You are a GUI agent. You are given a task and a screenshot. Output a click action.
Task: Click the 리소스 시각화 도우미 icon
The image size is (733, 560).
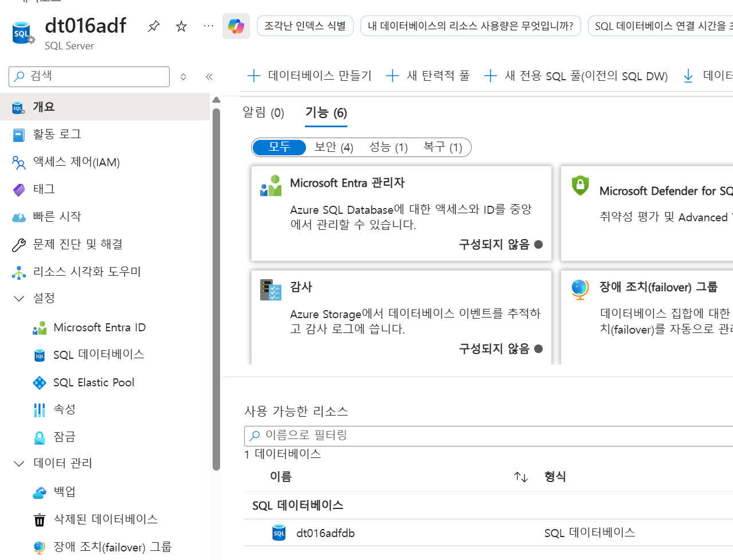coord(19,272)
